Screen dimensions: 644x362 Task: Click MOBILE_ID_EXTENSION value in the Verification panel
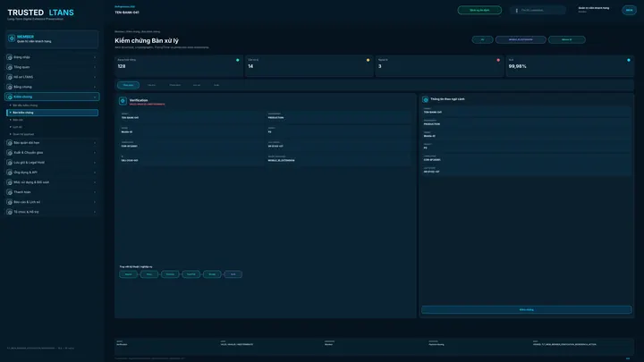tap(282, 161)
